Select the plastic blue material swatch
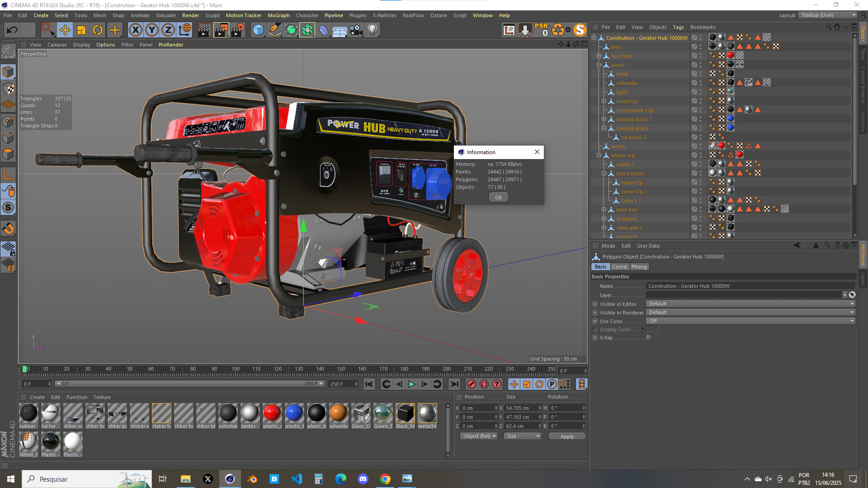The height and width of the screenshot is (488, 868). tap(294, 416)
